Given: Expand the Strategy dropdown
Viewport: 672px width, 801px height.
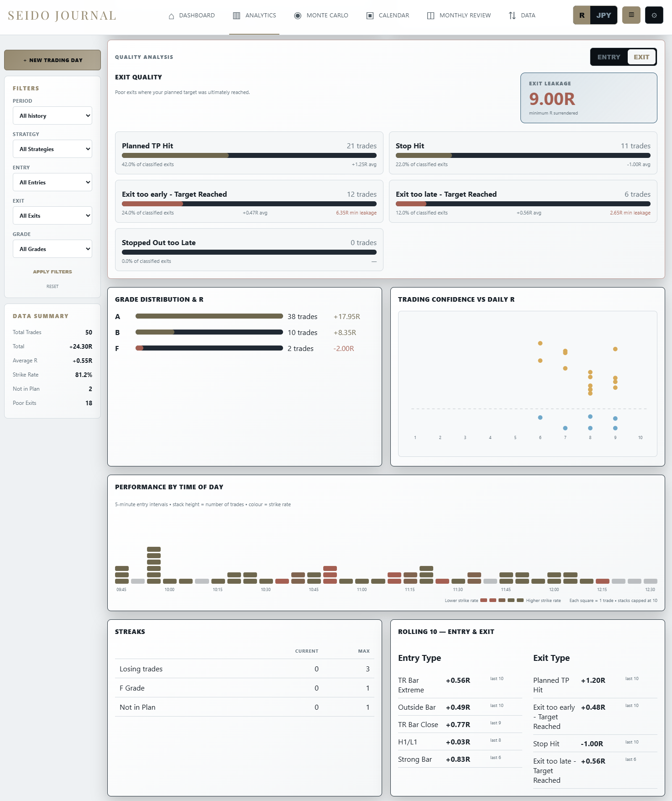Looking at the screenshot, I should (x=52, y=149).
